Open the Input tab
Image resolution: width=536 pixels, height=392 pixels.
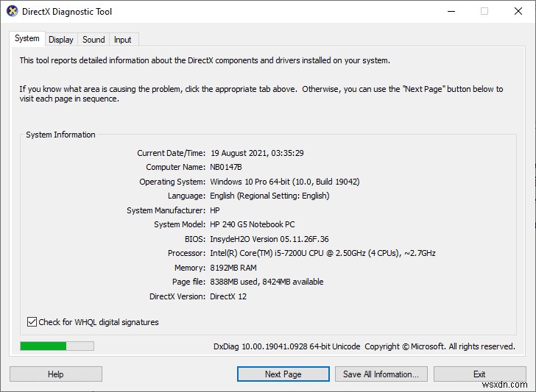123,40
